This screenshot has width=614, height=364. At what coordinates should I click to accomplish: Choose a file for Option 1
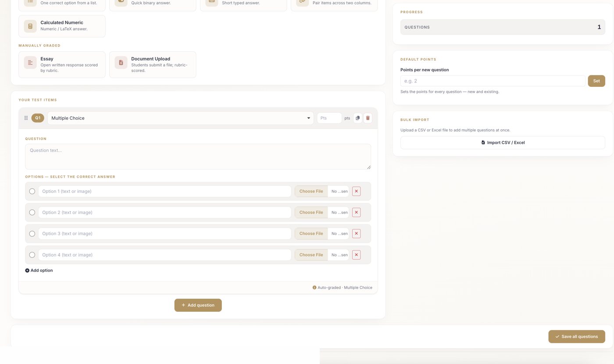coord(311,191)
